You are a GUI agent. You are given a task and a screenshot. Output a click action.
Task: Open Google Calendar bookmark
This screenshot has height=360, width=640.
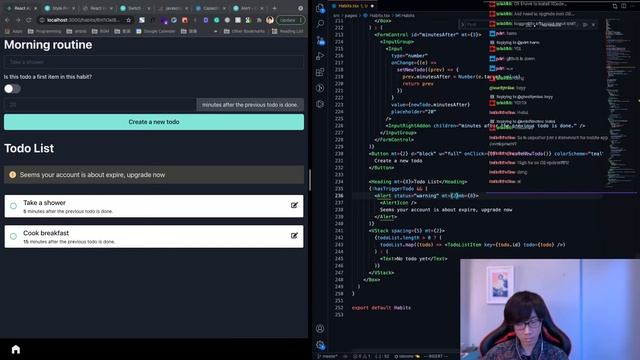click(156, 31)
